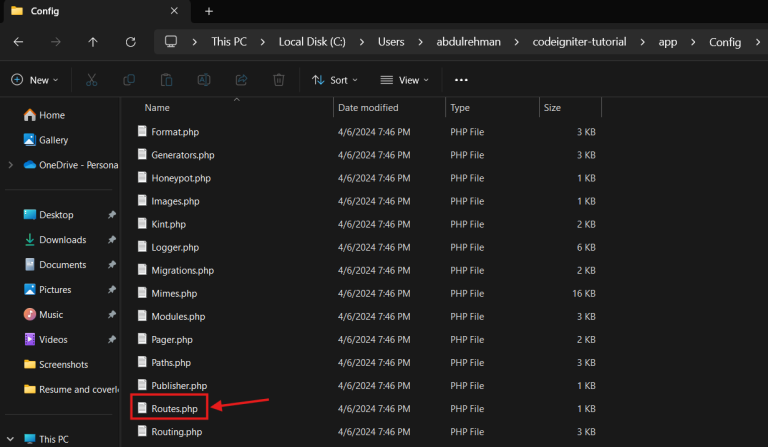Click the computer monitor icon in address bar

tap(170, 42)
